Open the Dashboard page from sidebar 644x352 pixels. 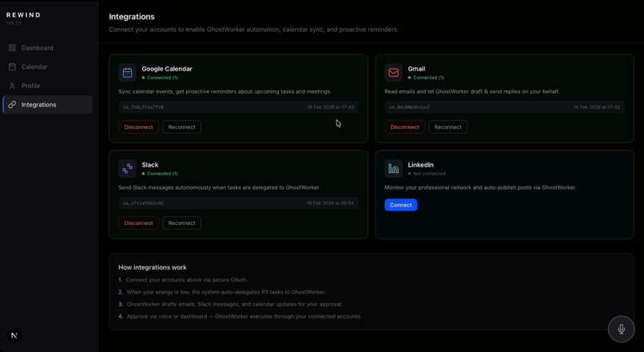point(47,48)
